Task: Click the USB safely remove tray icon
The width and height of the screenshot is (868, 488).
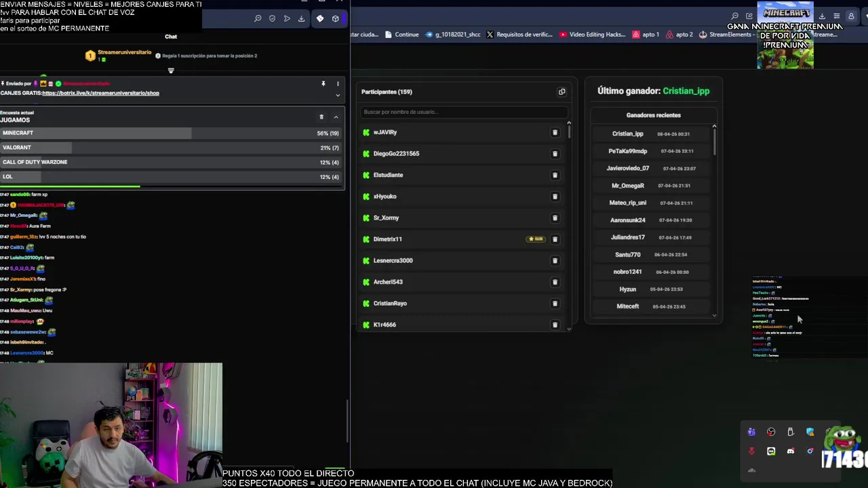Action: [x=791, y=432]
